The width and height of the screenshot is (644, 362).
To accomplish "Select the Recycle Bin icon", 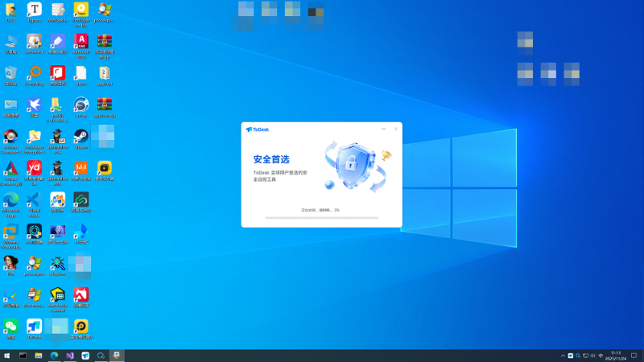I will pos(10,73).
